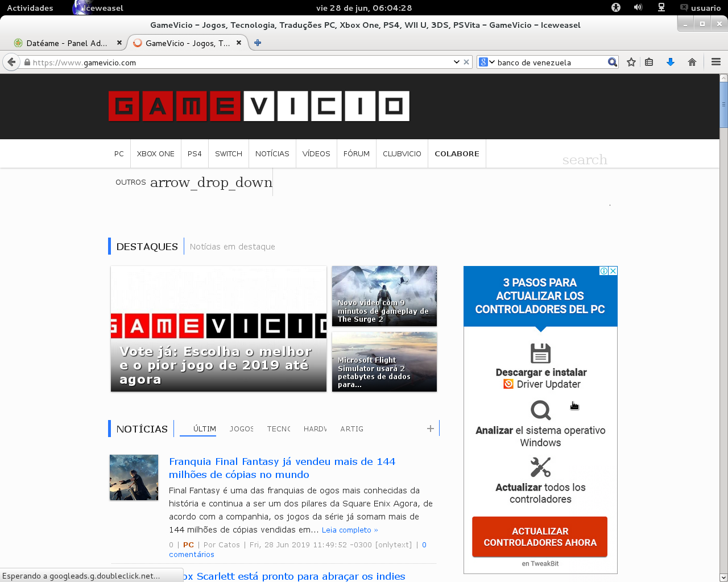Open the PS4 navigation item
Image resolution: width=728 pixels, height=582 pixels.
click(x=195, y=153)
